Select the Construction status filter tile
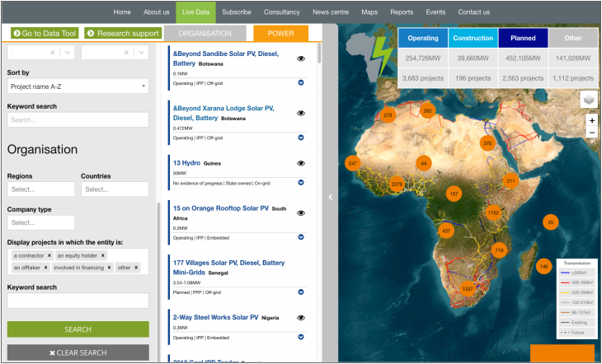 473,38
